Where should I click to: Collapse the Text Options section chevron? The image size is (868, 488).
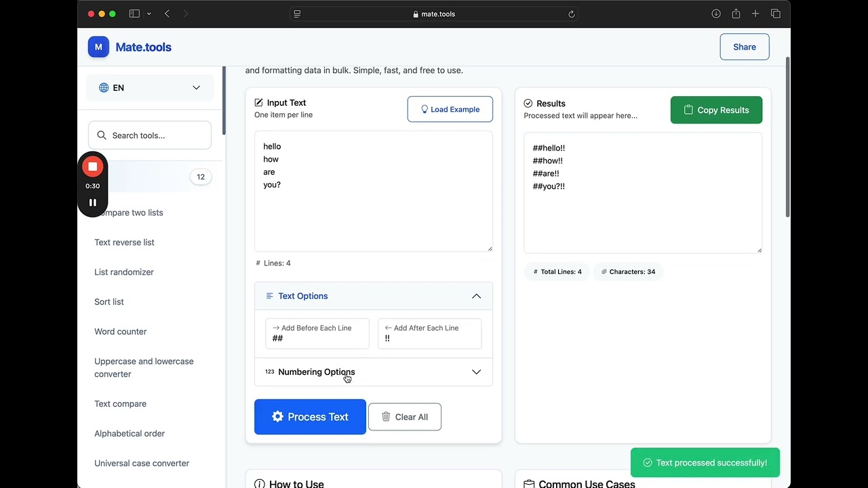coord(477,296)
